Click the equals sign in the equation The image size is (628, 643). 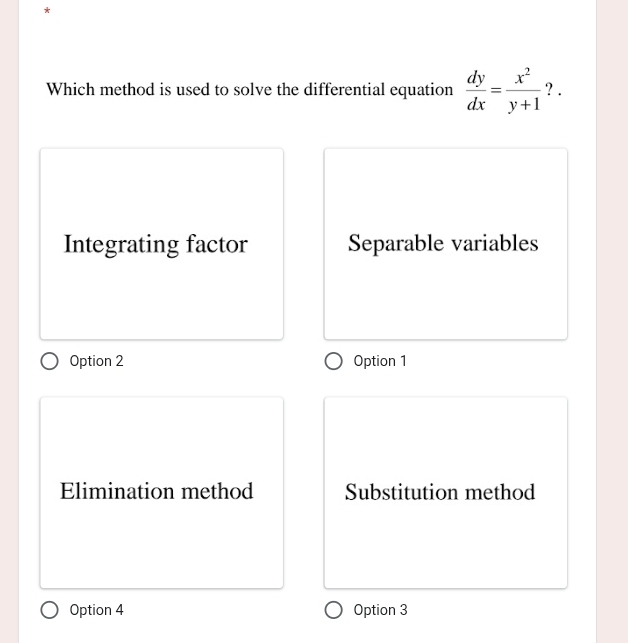click(496, 90)
